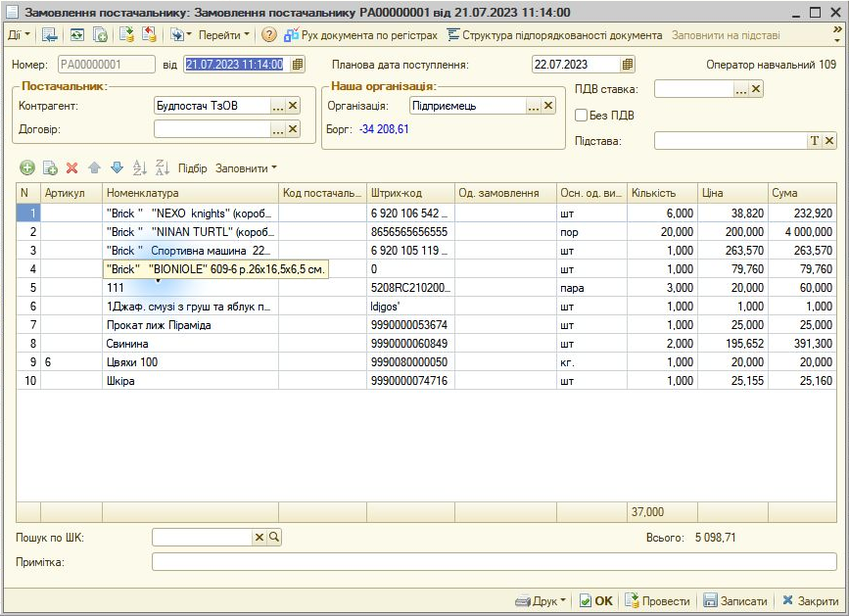Open the selection list for ПДВ ставка
The image size is (849, 616).
(740, 89)
